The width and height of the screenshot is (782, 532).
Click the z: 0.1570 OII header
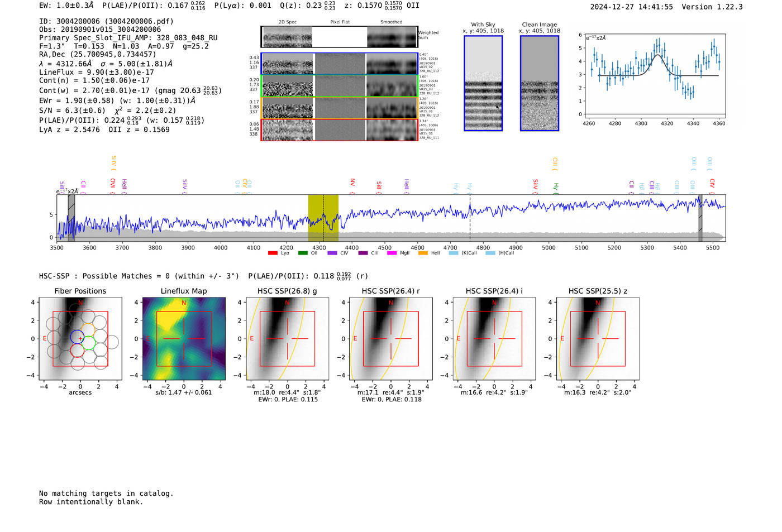382,6
